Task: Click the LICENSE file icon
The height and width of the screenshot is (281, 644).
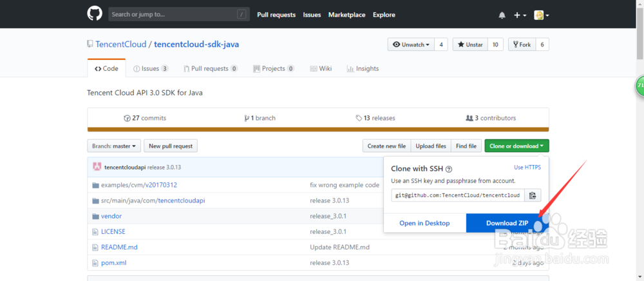Action: 95,231
